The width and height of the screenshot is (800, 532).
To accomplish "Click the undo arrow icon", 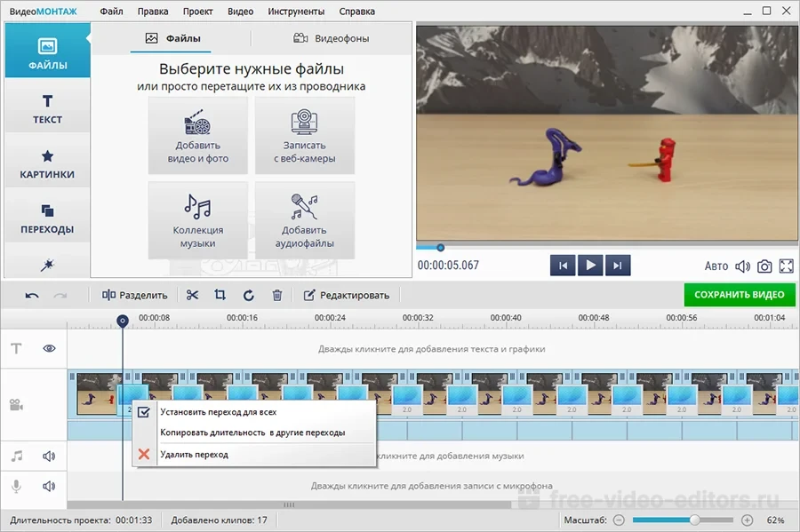I will pos(32,295).
